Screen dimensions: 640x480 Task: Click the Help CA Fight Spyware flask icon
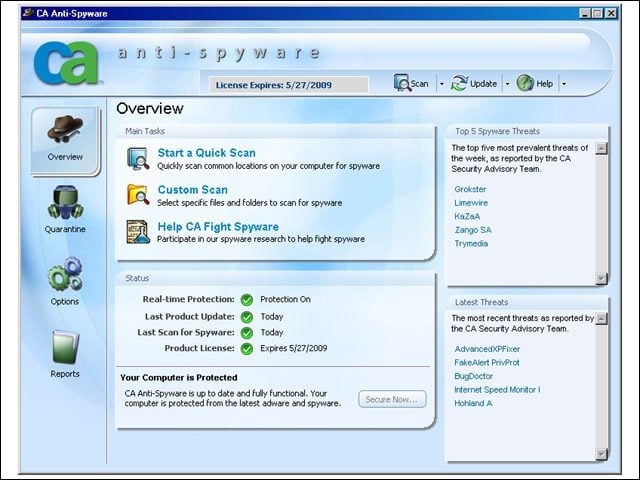[138, 231]
